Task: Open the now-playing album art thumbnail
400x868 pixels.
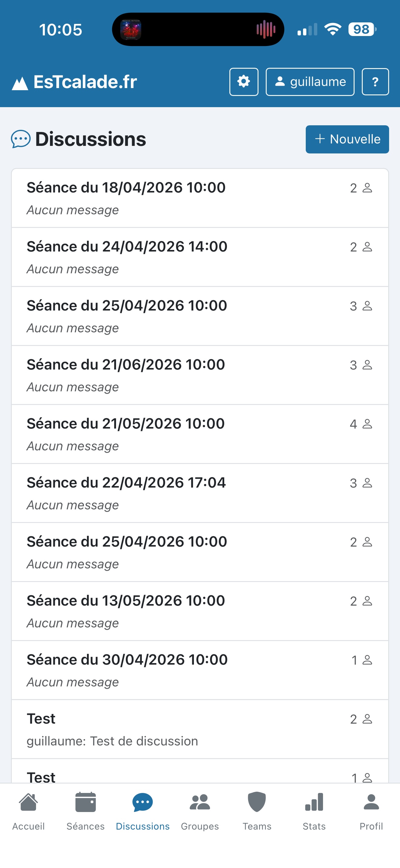Action: click(131, 30)
